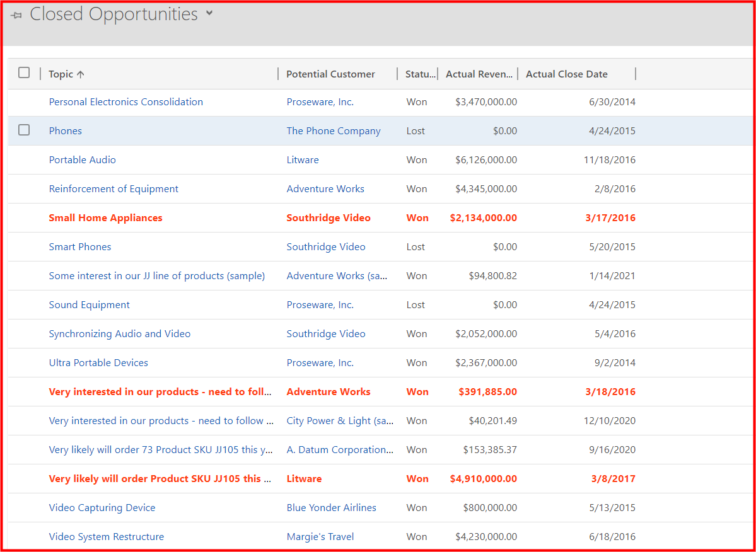The width and height of the screenshot is (756, 552).
Task: Open the red Very interested in our products topic
Action: pyautogui.click(x=161, y=391)
